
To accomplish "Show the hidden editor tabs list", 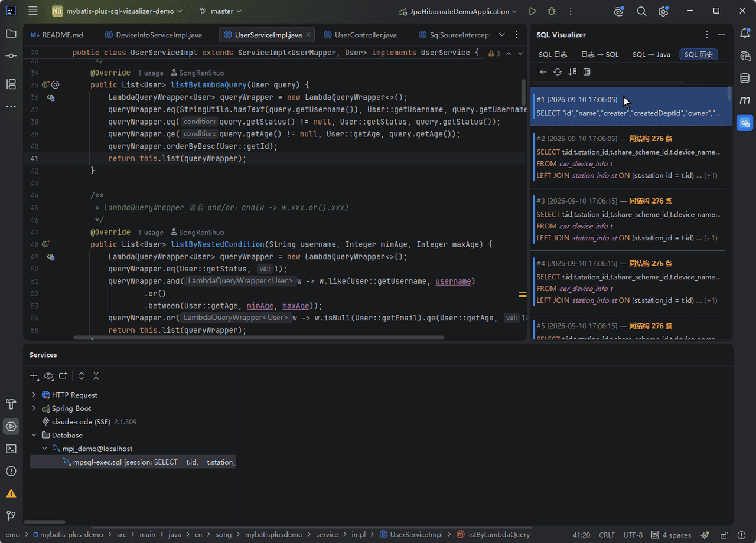I will point(502,35).
